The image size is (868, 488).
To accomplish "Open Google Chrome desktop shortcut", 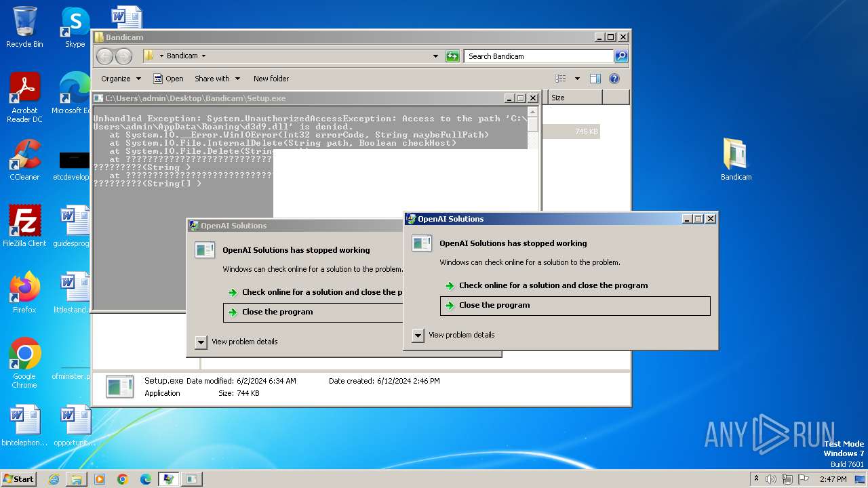I will [24, 363].
